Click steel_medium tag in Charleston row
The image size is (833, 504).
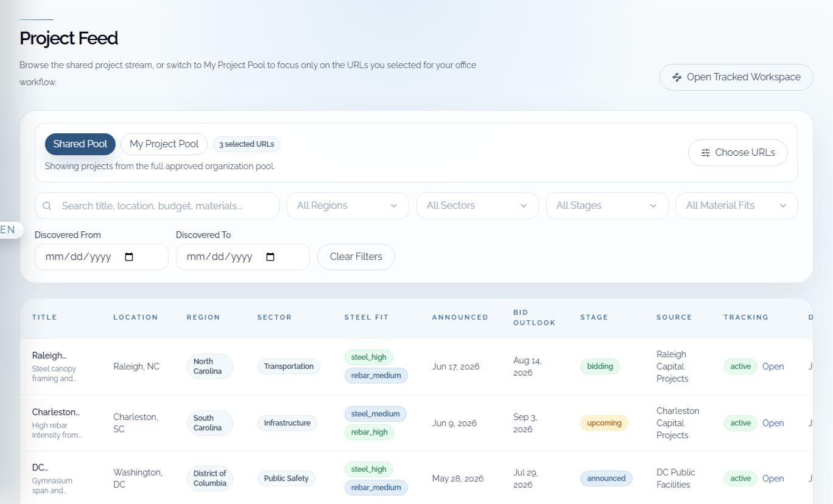pos(375,414)
